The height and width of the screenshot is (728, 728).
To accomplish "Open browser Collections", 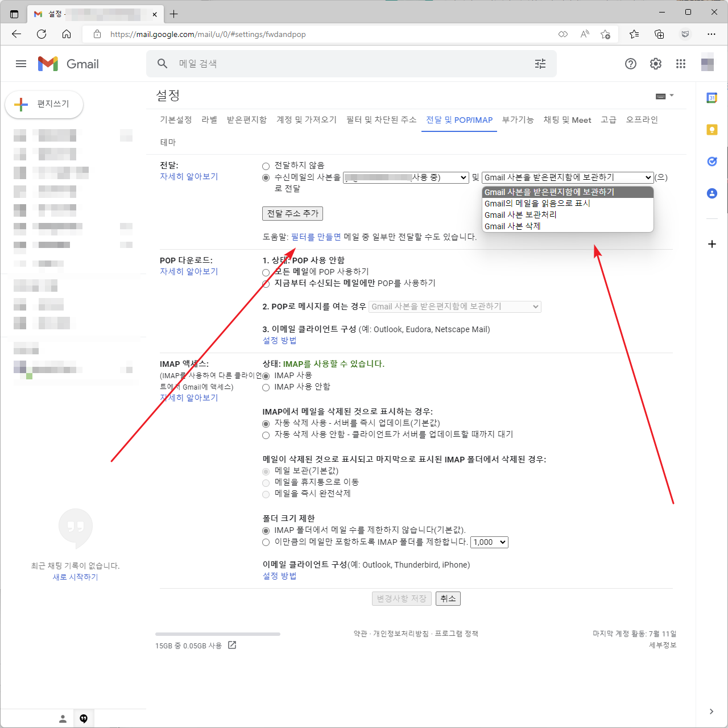I will tap(659, 34).
